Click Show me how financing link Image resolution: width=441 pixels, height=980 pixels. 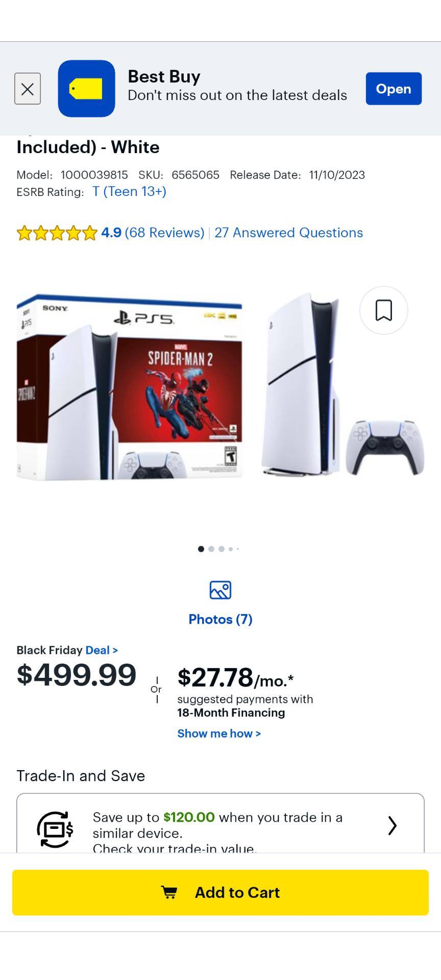(x=219, y=733)
